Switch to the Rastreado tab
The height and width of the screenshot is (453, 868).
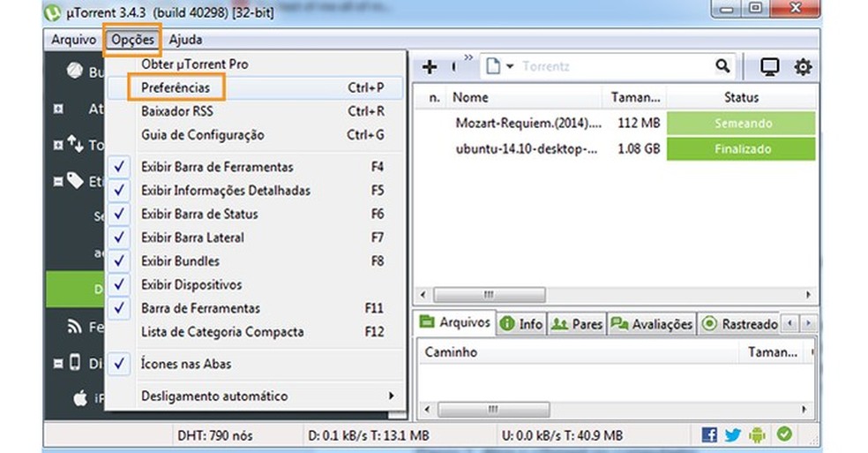(739, 324)
